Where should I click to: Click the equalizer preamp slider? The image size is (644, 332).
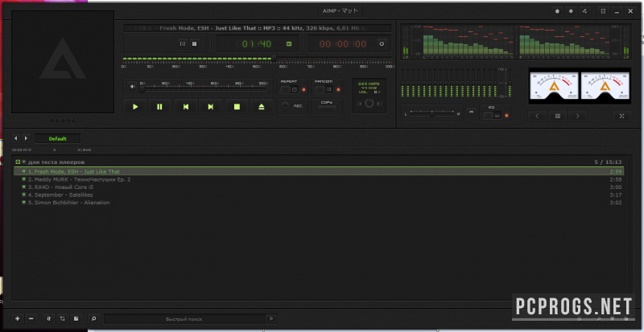[510, 83]
